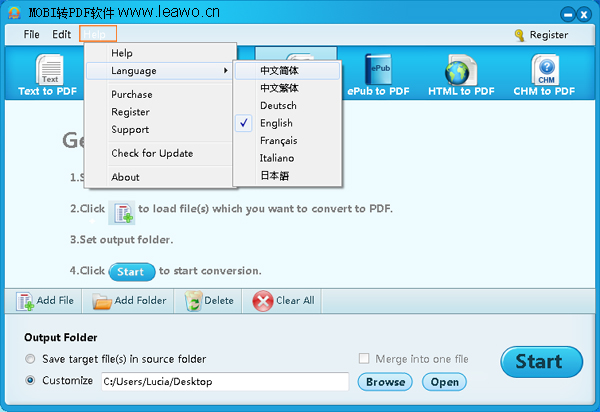600x412 pixels.
Task: Click the key icon beside Register
Action: tap(519, 35)
